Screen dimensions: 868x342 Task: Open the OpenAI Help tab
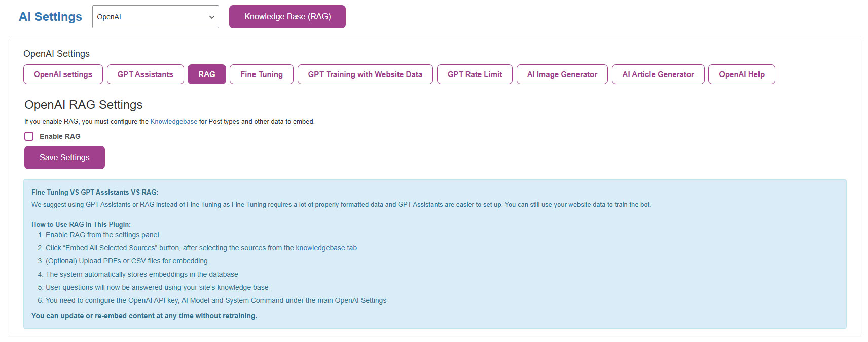[x=741, y=74]
